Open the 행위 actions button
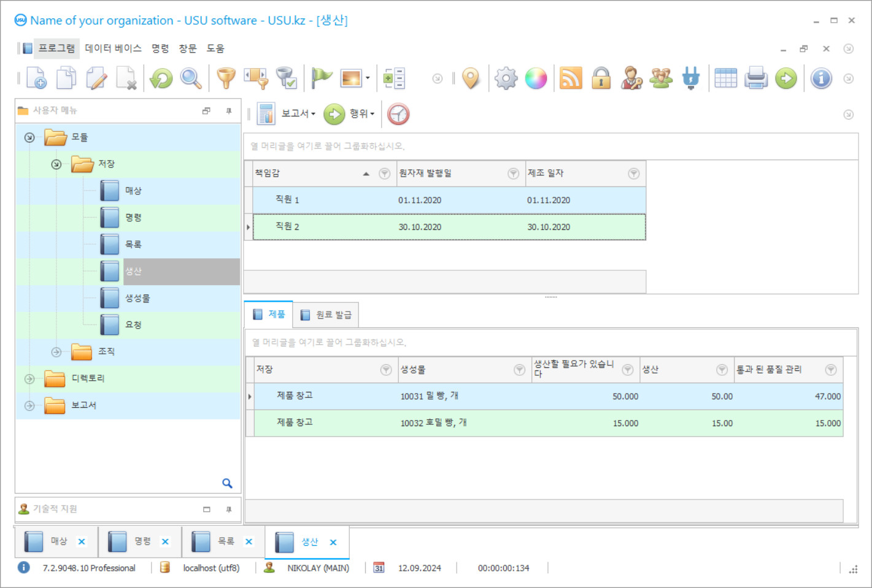The width and height of the screenshot is (872, 588). [x=350, y=114]
